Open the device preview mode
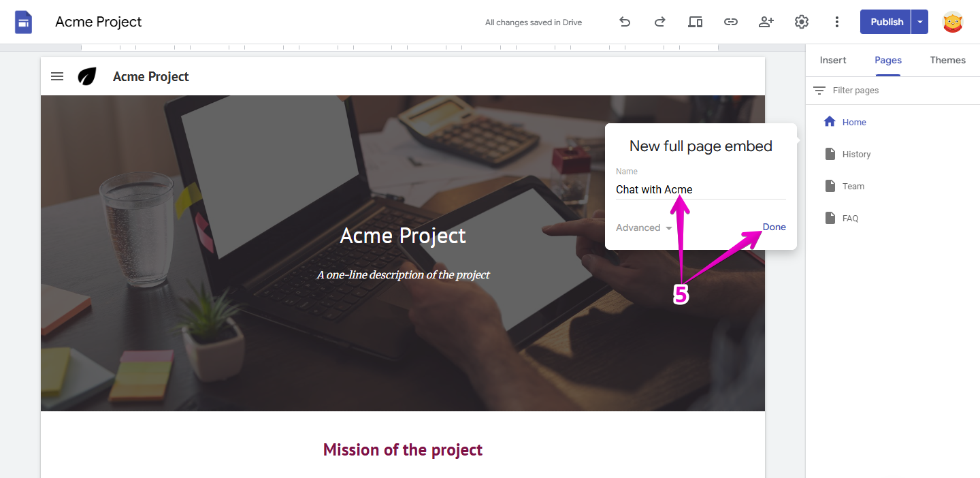 coord(695,22)
